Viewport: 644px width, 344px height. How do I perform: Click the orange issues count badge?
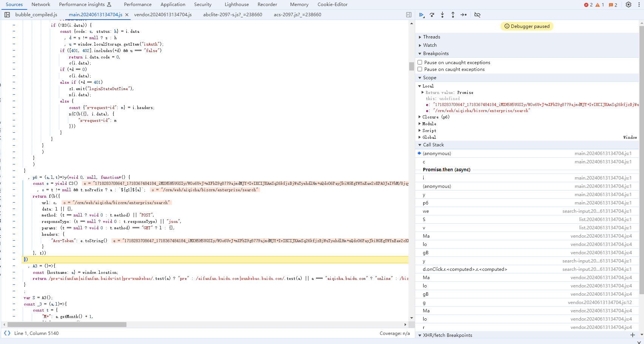point(613,5)
